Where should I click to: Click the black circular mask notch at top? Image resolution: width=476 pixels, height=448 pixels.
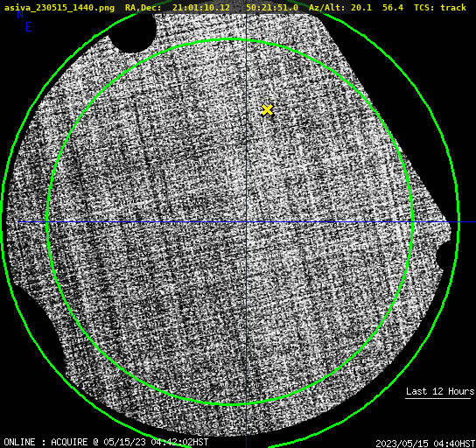tap(133, 32)
